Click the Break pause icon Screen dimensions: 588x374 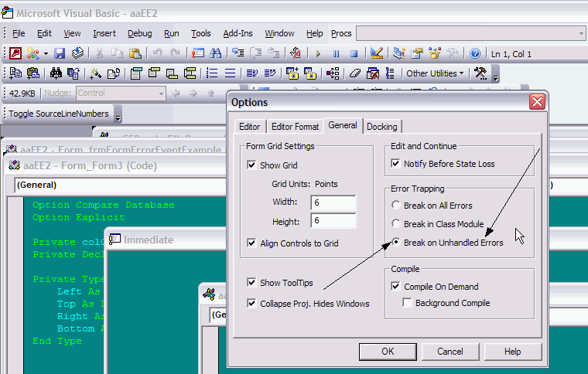point(336,54)
